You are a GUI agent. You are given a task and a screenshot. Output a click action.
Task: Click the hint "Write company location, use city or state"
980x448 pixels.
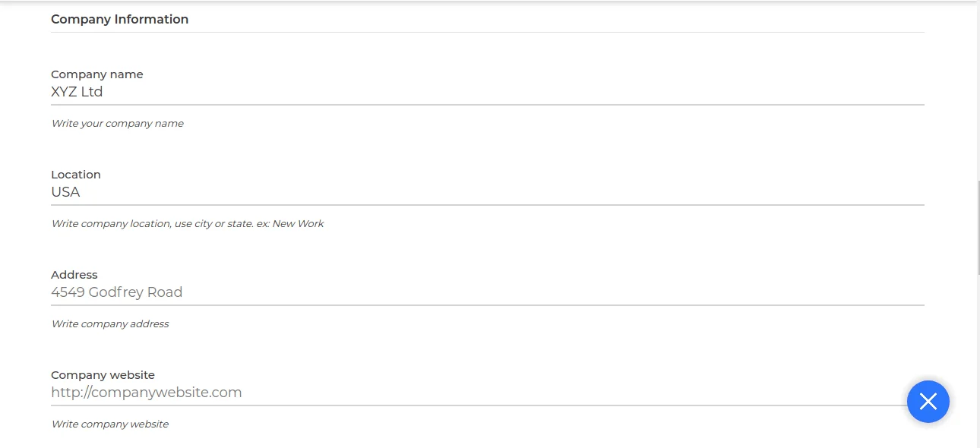pos(152,223)
